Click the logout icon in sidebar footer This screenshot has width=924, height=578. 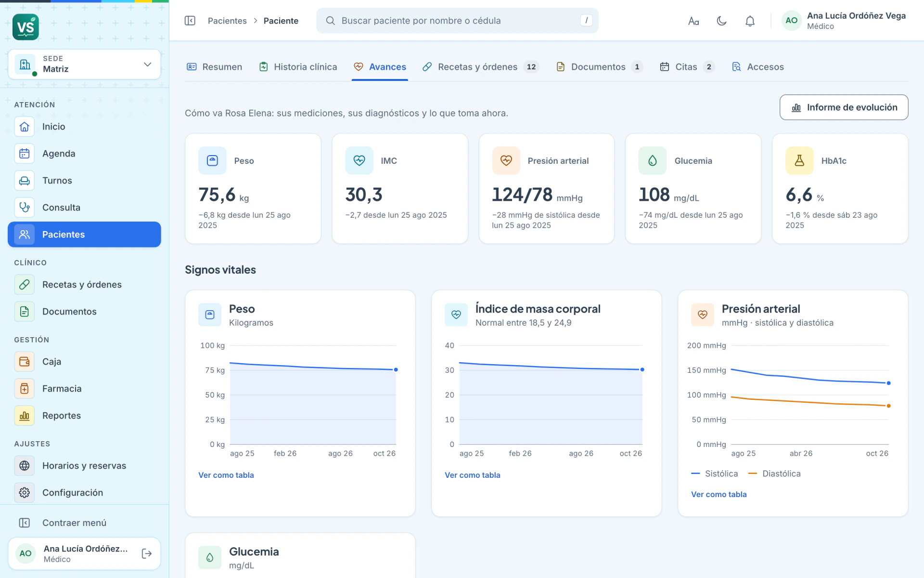pos(147,553)
